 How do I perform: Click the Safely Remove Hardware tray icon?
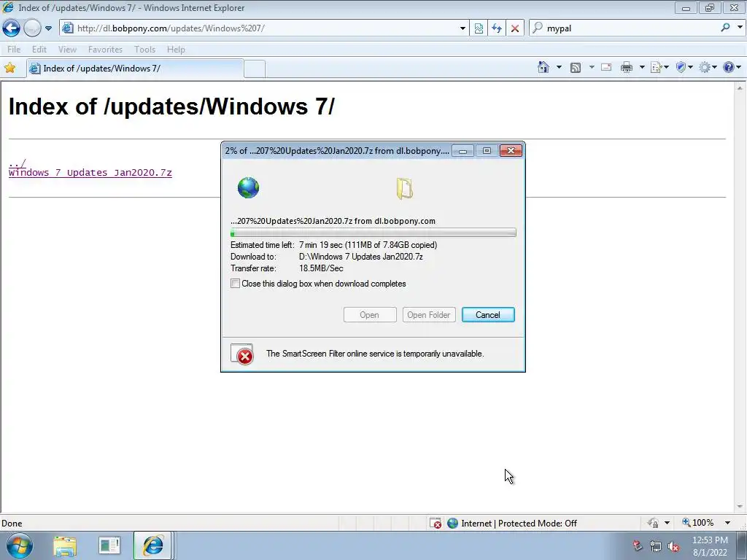(x=638, y=545)
